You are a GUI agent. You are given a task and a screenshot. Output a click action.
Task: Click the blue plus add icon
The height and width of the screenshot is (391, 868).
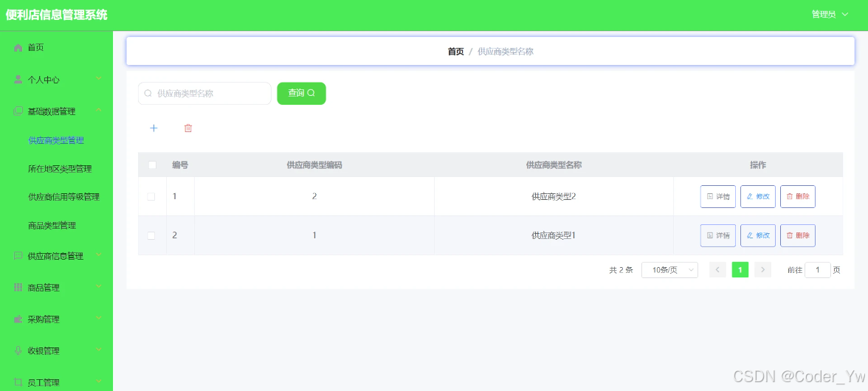[x=154, y=128]
